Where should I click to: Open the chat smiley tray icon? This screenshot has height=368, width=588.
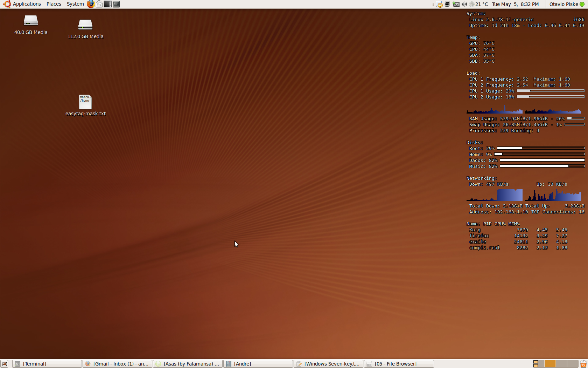439,4
